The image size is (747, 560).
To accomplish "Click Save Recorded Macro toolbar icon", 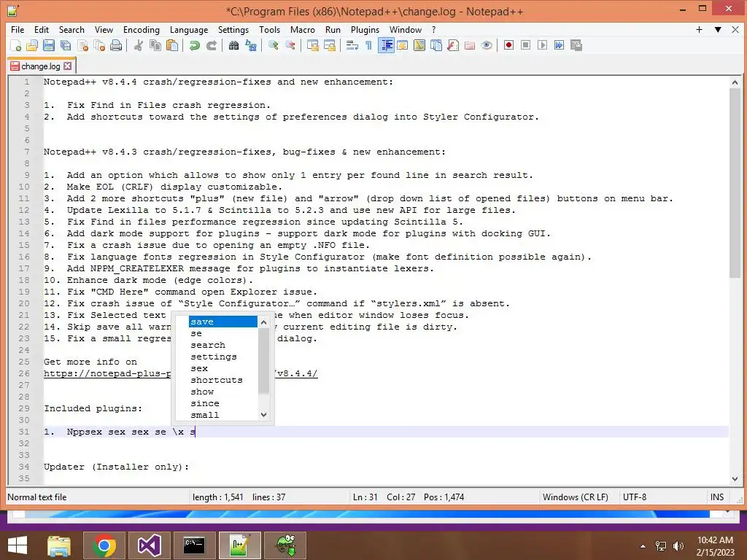I will pos(576,45).
